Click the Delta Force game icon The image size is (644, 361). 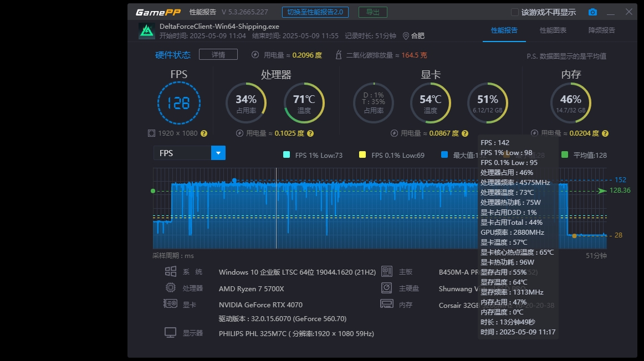[x=146, y=31]
